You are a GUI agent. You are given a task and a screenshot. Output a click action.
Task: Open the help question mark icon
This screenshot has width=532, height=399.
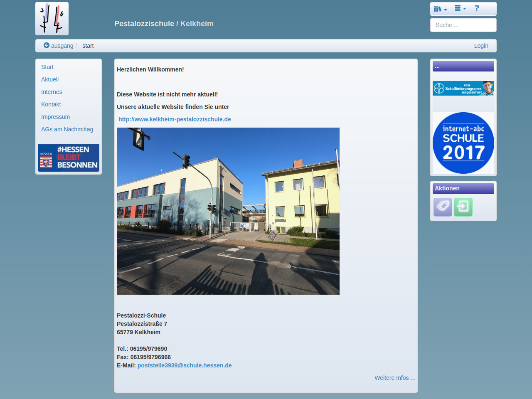click(x=477, y=8)
